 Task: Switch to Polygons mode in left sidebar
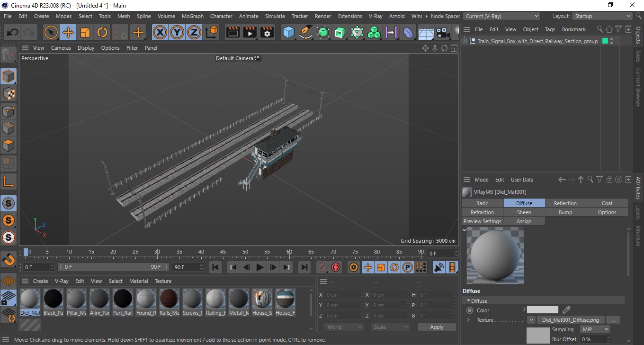click(x=9, y=145)
